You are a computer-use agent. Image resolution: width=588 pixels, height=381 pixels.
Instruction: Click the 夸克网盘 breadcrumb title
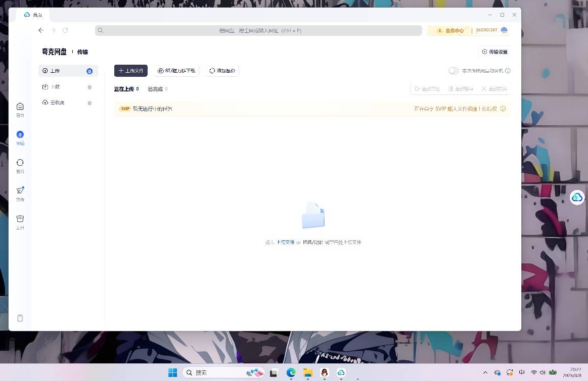[x=54, y=52]
